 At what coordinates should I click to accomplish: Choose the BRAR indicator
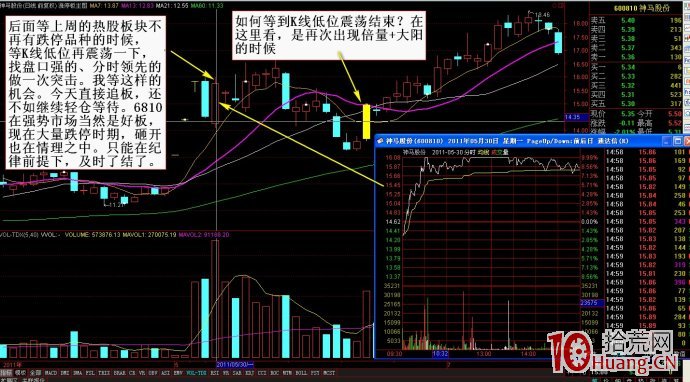(120, 372)
